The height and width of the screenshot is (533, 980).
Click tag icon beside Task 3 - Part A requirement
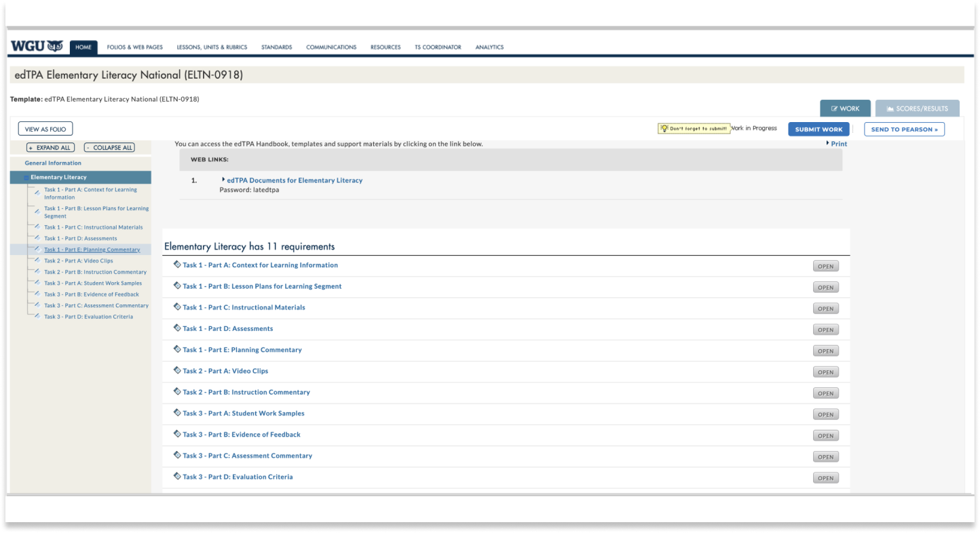[177, 412]
